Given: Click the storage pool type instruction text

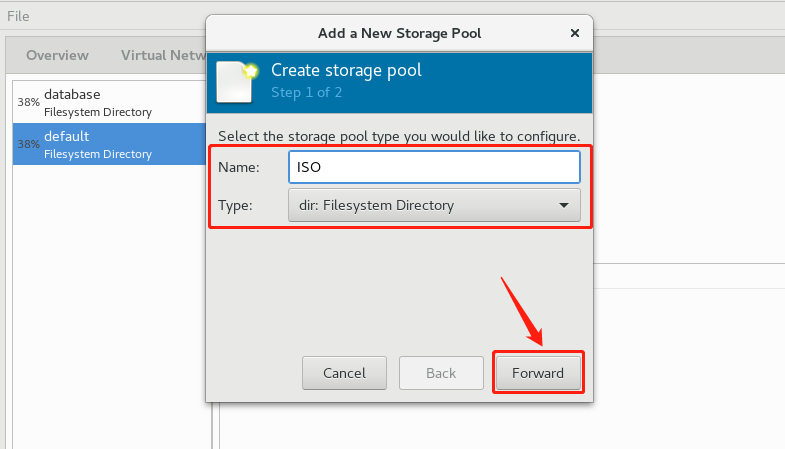Looking at the screenshot, I should click(x=399, y=135).
